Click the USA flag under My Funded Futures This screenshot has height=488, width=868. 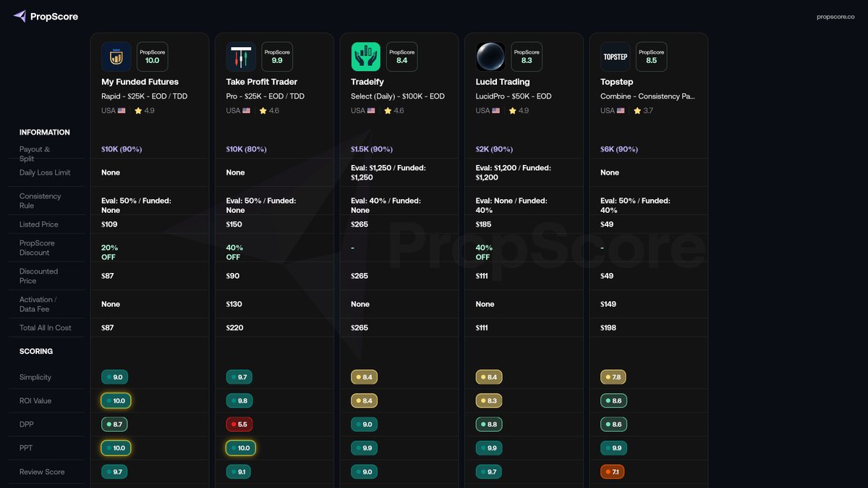[122, 111]
